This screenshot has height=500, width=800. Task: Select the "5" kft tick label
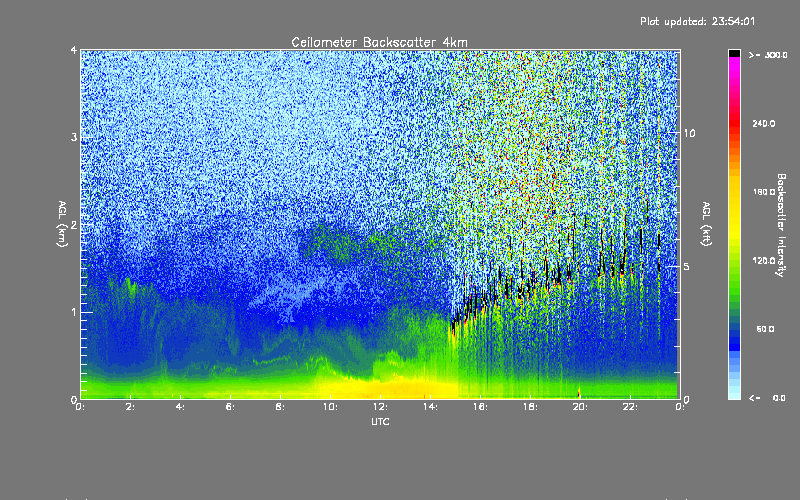click(687, 266)
